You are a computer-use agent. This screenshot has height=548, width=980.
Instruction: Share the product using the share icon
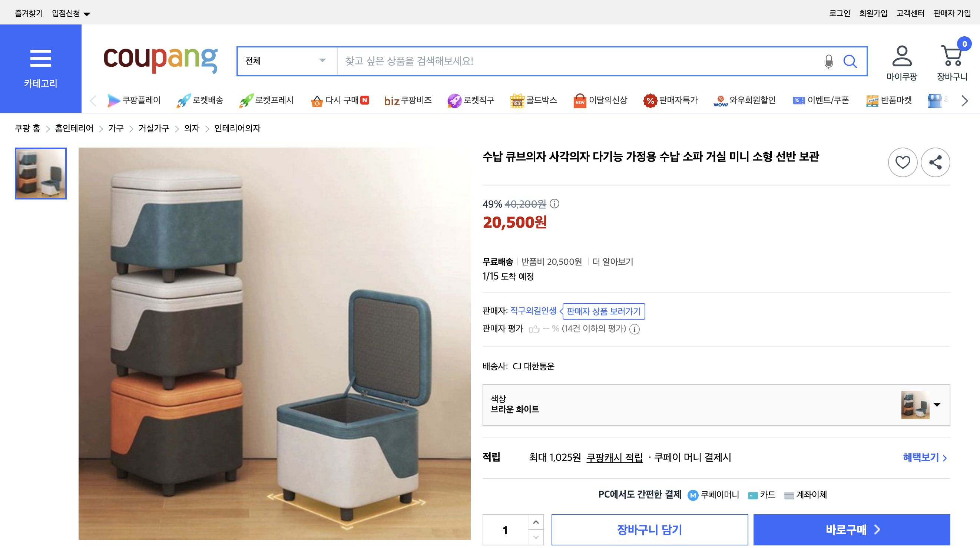coord(936,162)
